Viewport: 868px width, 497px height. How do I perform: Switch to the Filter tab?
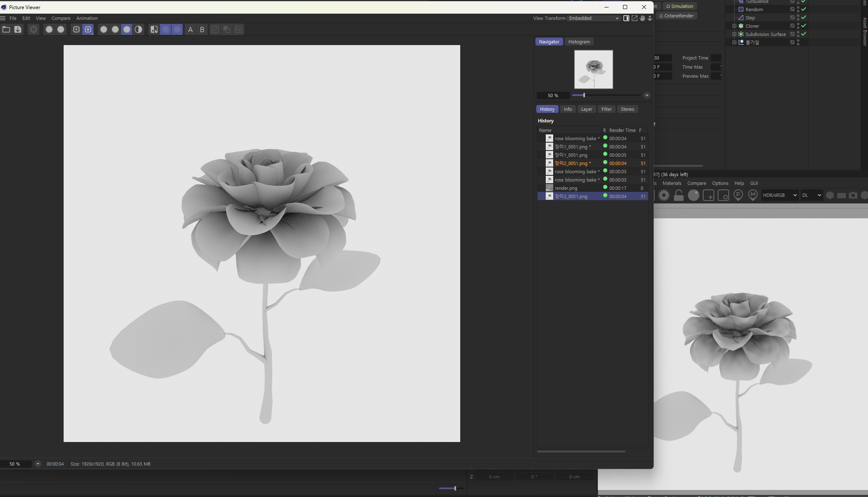tap(606, 109)
